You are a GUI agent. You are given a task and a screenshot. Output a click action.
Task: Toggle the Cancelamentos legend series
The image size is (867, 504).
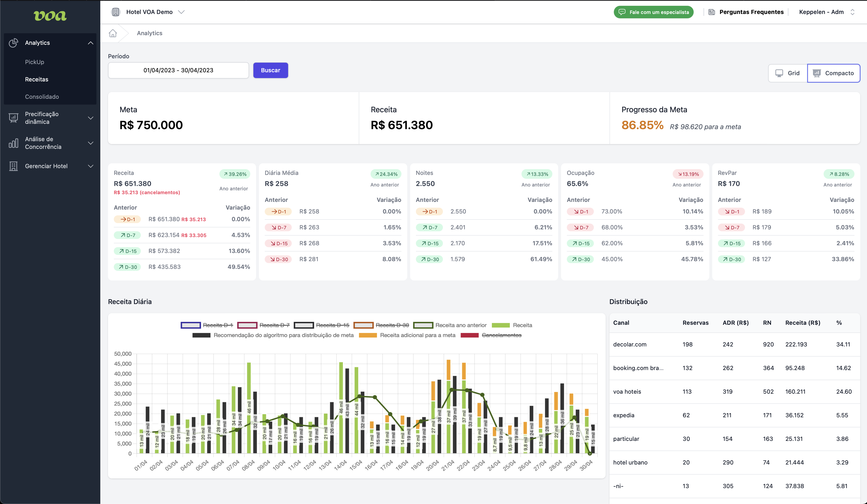click(x=491, y=335)
